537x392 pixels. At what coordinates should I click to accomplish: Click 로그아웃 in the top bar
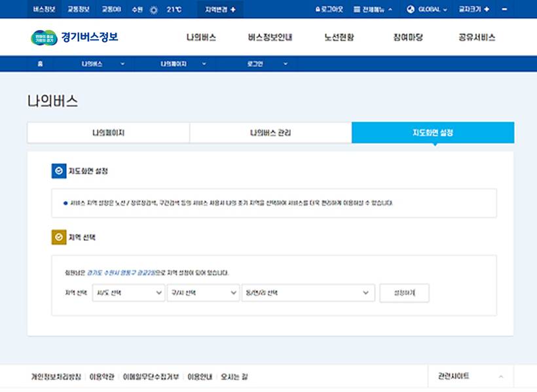(329, 10)
